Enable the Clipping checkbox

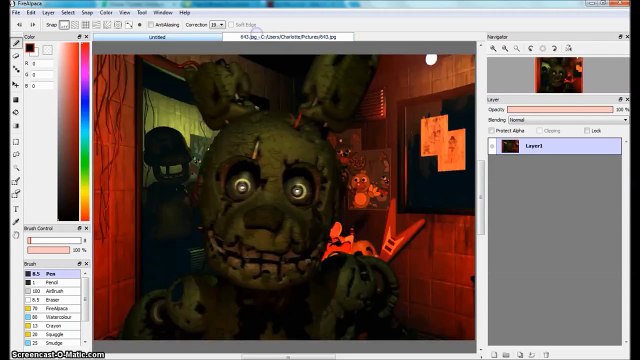point(540,131)
